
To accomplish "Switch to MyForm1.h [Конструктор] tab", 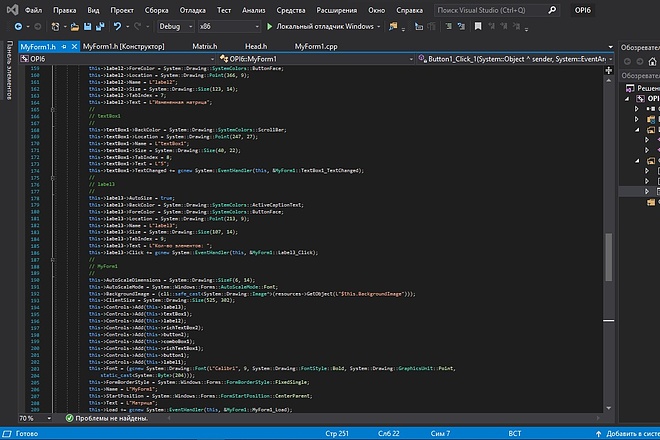I will (123, 46).
